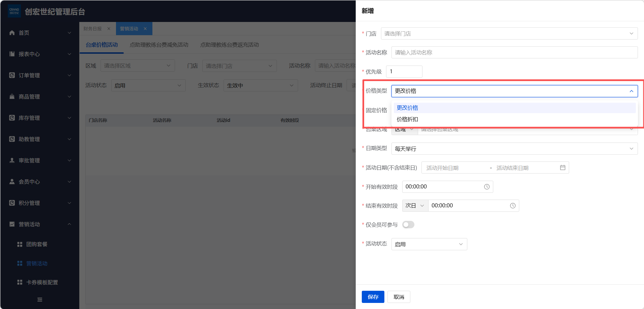
Task: Collapse sidebar with bottom menu icon
Action: click(40, 300)
